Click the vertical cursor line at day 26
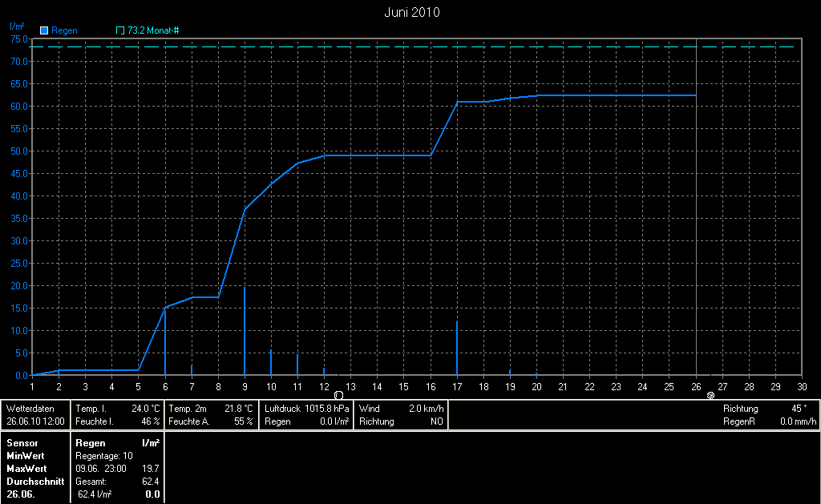The image size is (821, 504). coord(696,240)
